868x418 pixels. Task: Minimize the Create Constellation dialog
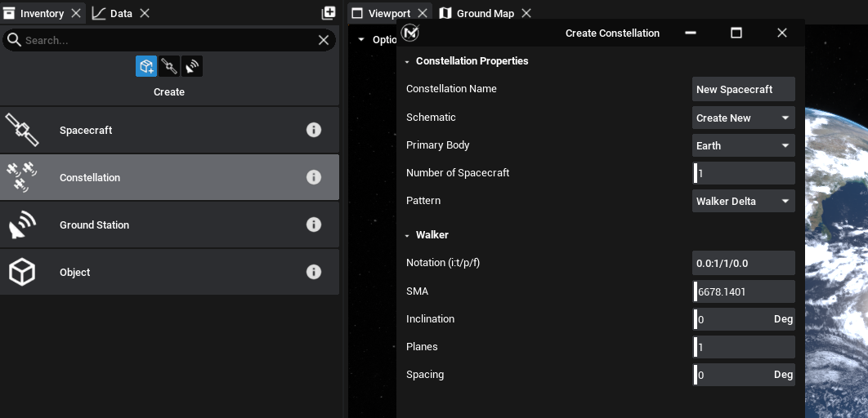pos(691,33)
